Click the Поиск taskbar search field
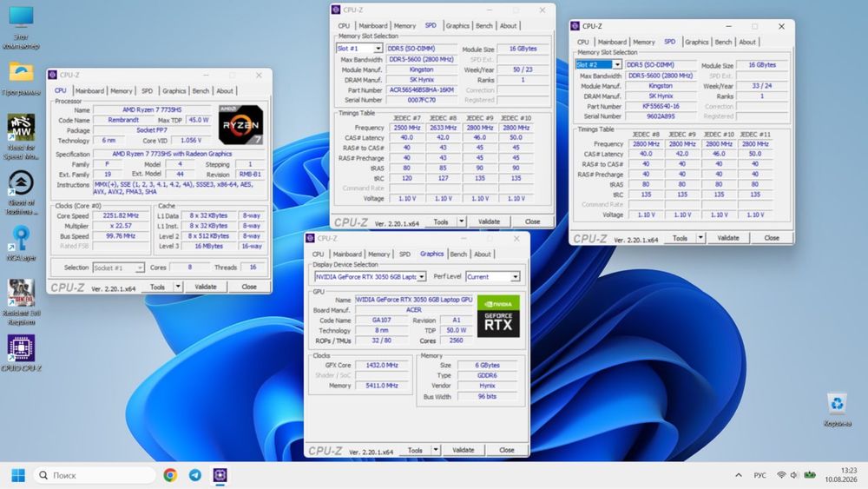Viewport: 868px width, 489px height. coord(95,475)
